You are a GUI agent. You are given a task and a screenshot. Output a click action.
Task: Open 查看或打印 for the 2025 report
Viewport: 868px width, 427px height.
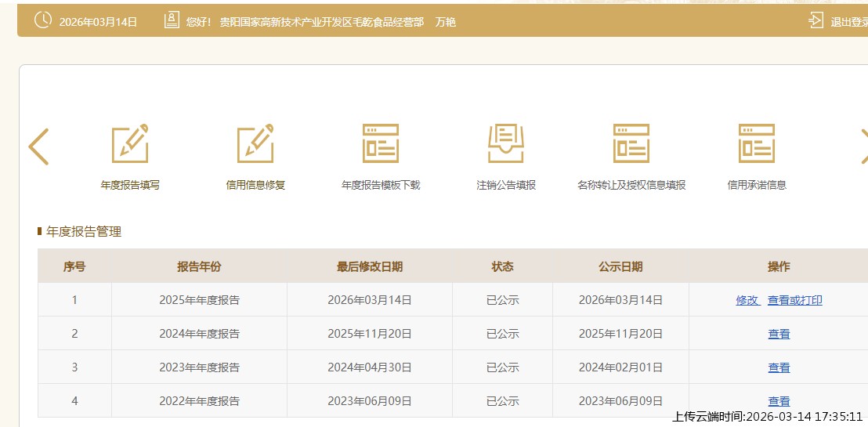coord(794,300)
